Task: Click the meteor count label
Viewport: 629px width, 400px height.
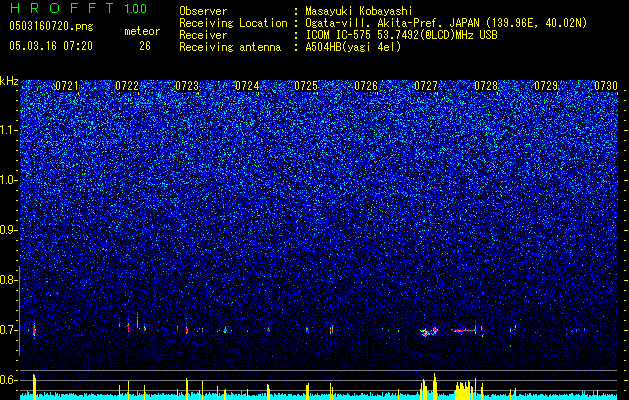Action: [142, 31]
